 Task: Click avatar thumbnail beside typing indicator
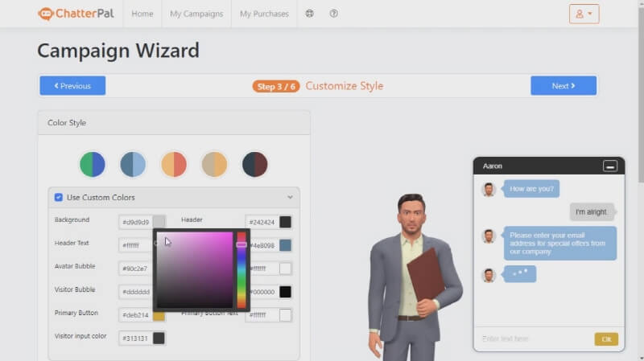(489, 275)
